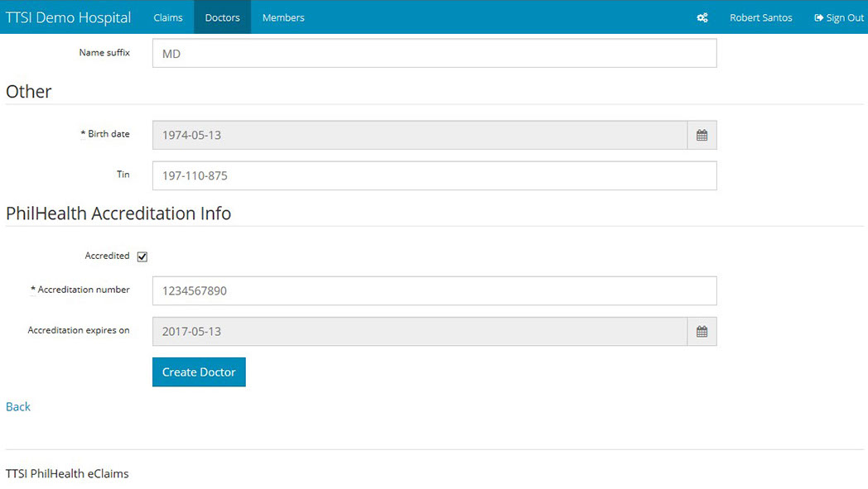Focus the Name suffix field containing MD
Image resolution: width=868 pixels, height=489 pixels.
tap(434, 54)
